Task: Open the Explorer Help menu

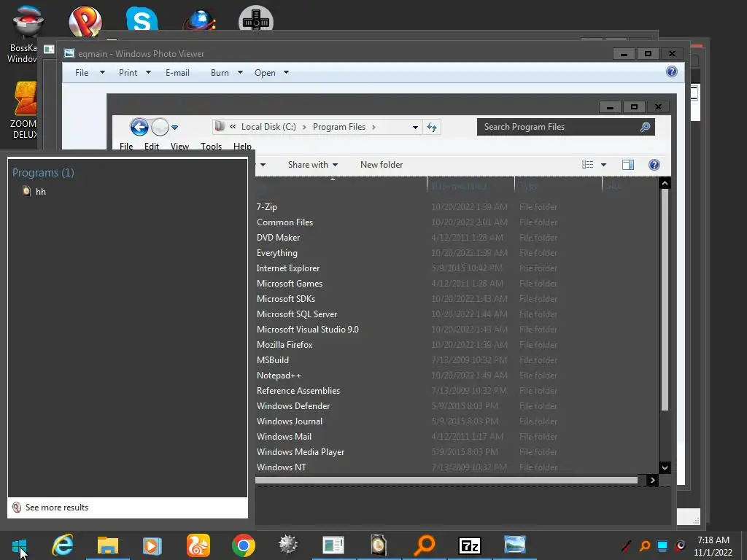Action: [242, 146]
